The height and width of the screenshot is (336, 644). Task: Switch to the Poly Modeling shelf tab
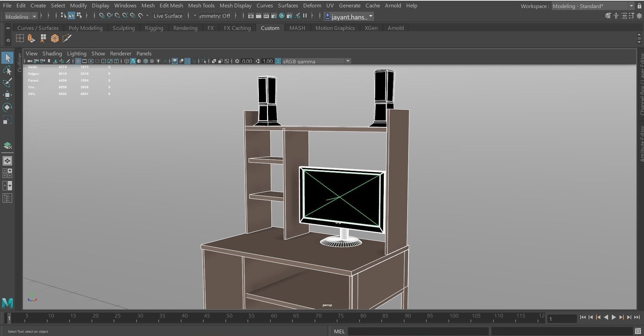[x=86, y=28]
